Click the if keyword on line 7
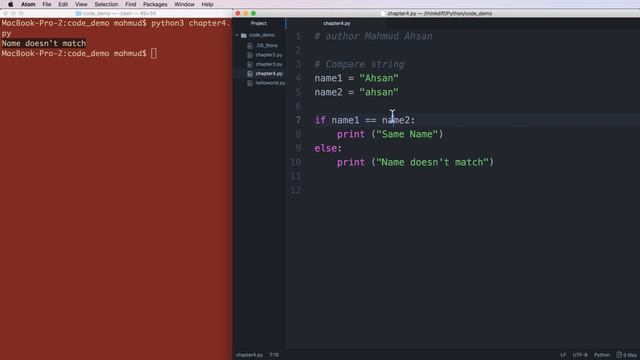This screenshot has width=640, height=360. [x=320, y=120]
